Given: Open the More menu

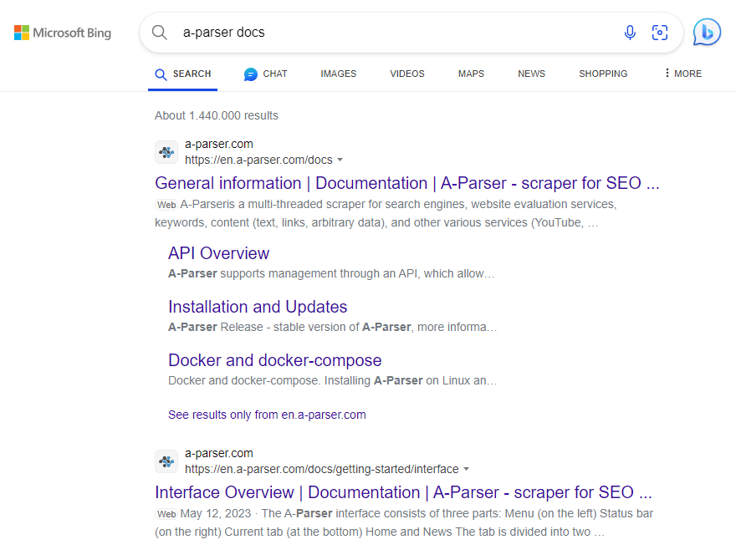Looking at the screenshot, I should click(x=682, y=74).
